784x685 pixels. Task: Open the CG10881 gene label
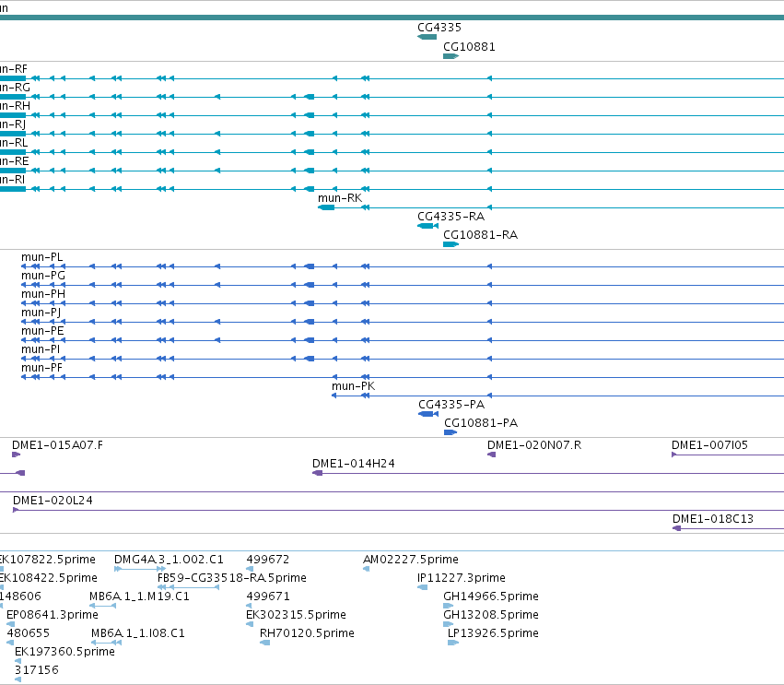(469, 47)
